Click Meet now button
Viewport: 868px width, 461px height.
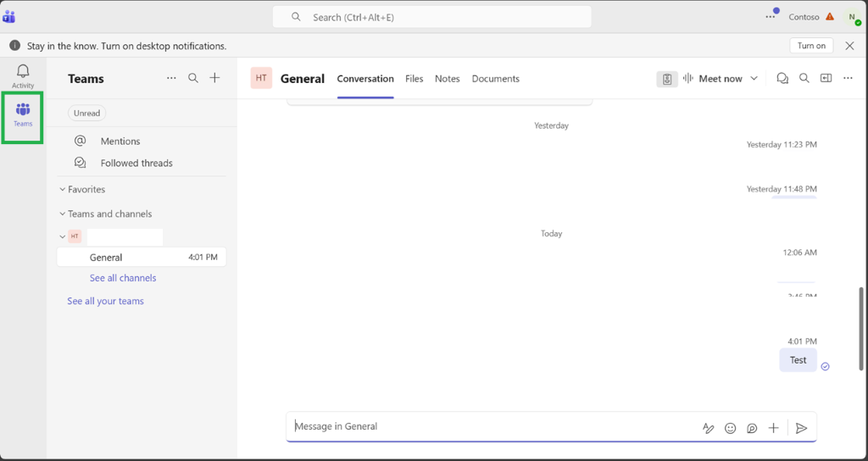(x=714, y=79)
